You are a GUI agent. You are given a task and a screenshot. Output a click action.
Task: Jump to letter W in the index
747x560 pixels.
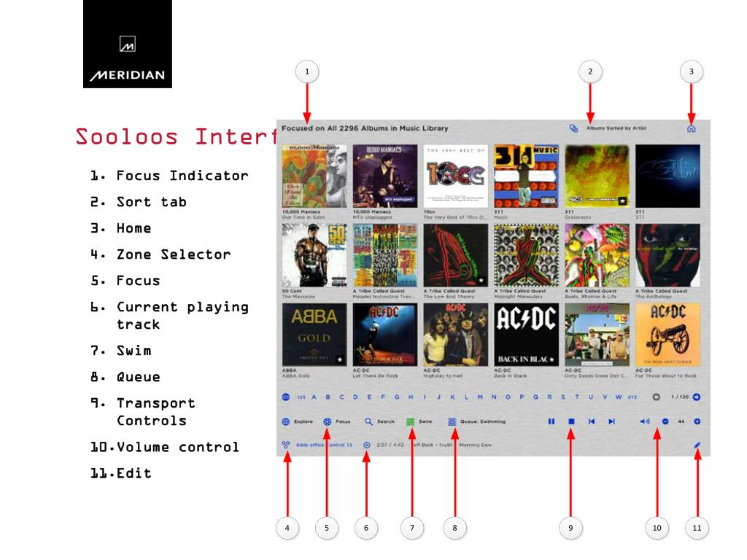(x=619, y=397)
